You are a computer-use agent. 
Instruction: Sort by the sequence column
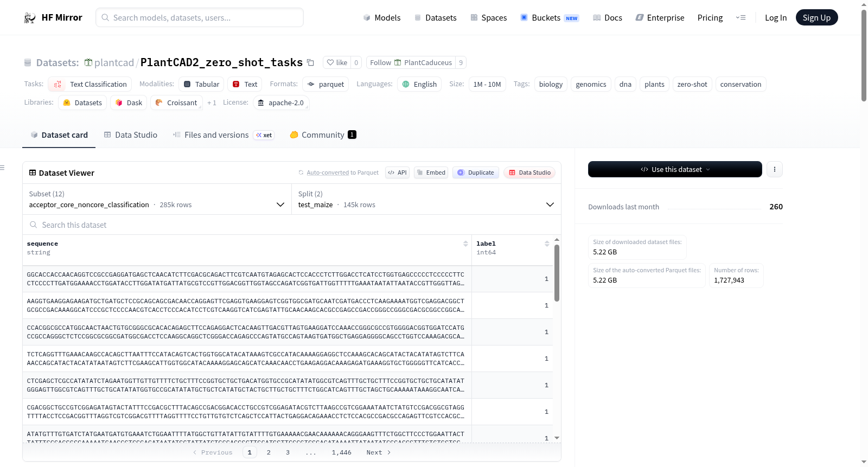coord(465,244)
